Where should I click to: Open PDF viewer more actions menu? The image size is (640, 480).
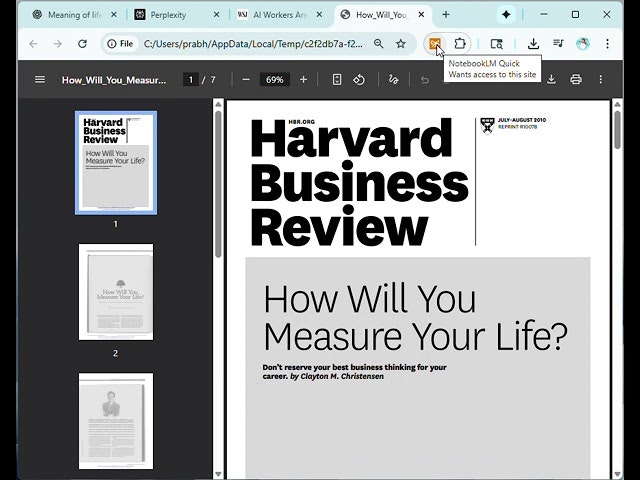[600, 79]
